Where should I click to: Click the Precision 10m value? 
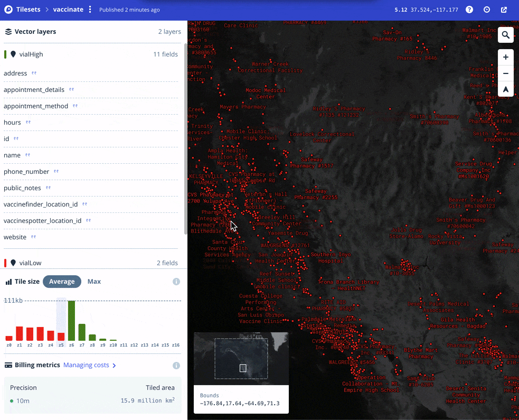point(23,401)
